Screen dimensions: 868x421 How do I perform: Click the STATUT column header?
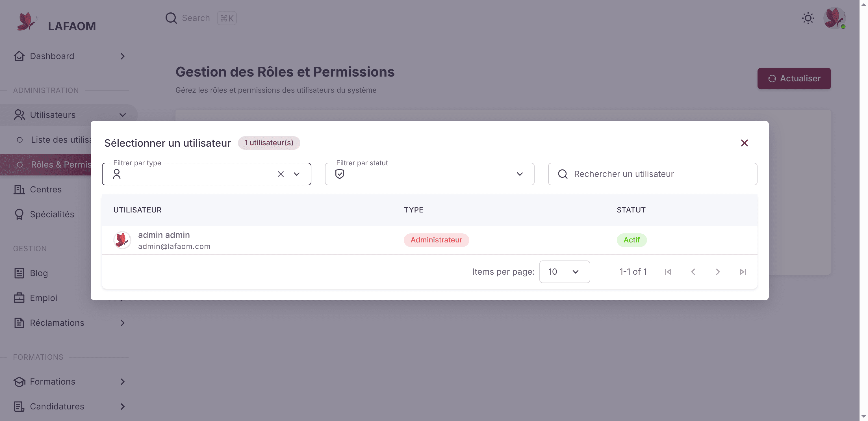coord(631,210)
